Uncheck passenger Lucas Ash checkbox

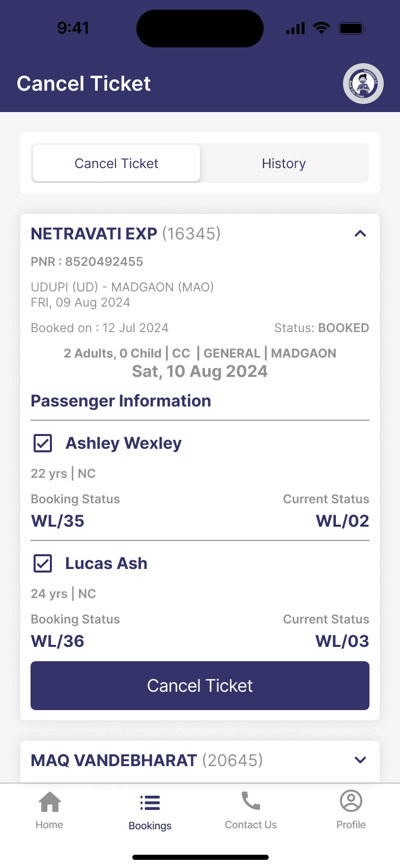coord(43,563)
